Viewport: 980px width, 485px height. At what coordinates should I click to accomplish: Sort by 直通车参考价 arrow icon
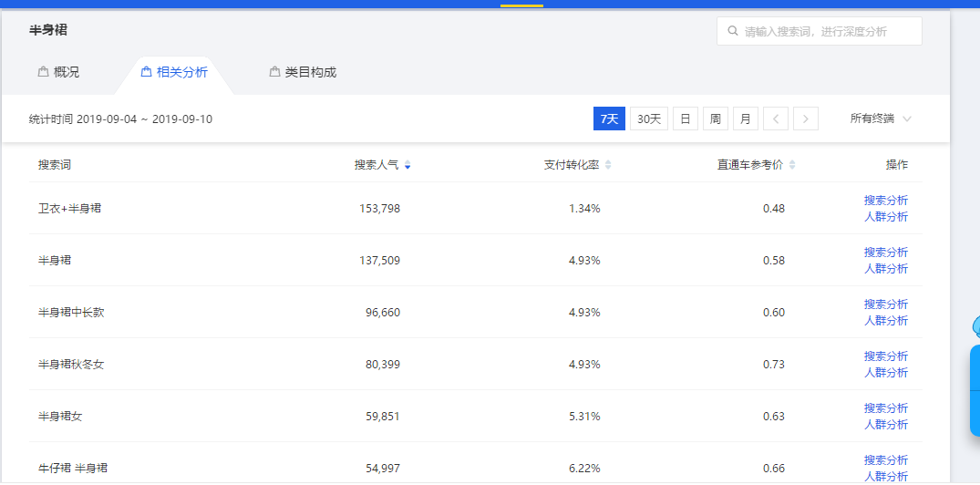click(x=792, y=165)
